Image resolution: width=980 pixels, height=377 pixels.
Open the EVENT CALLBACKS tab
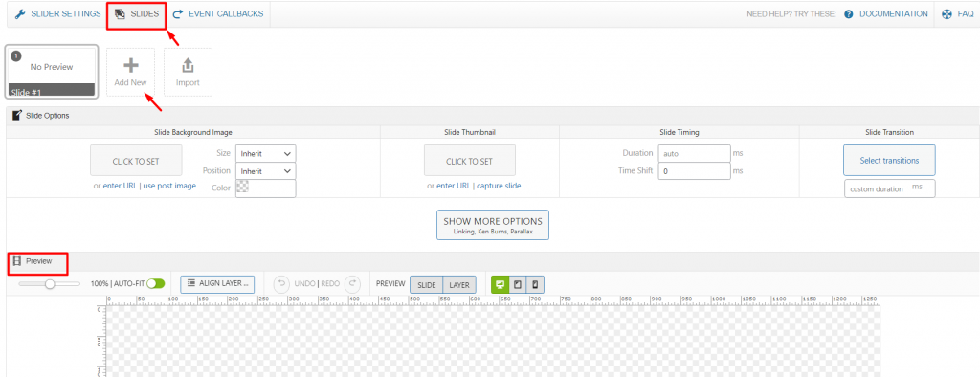click(x=218, y=13)
